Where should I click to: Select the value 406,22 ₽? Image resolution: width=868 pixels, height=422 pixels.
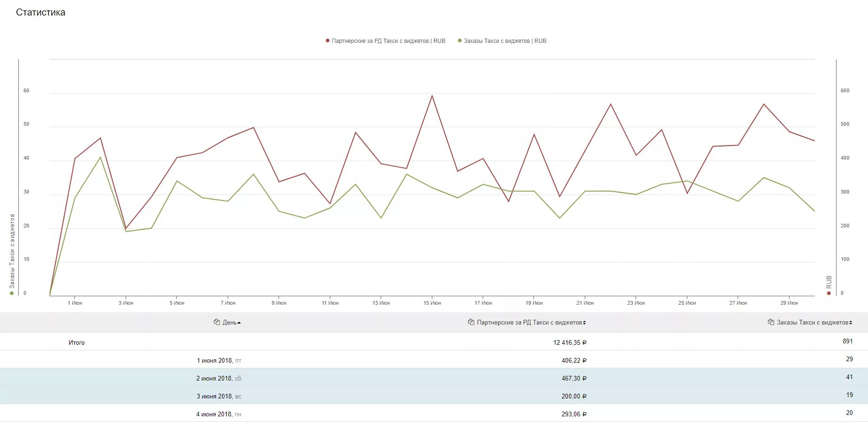click(574, 361)
